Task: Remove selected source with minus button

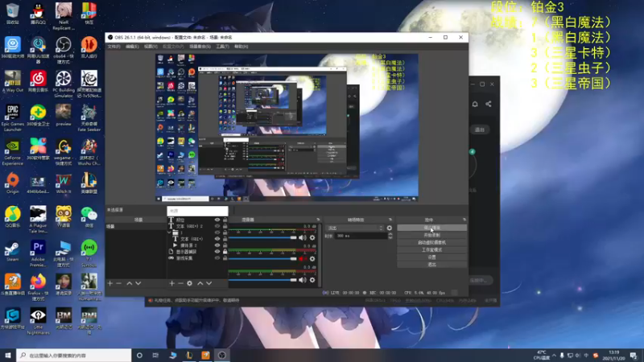Action: tap(180, 283)
